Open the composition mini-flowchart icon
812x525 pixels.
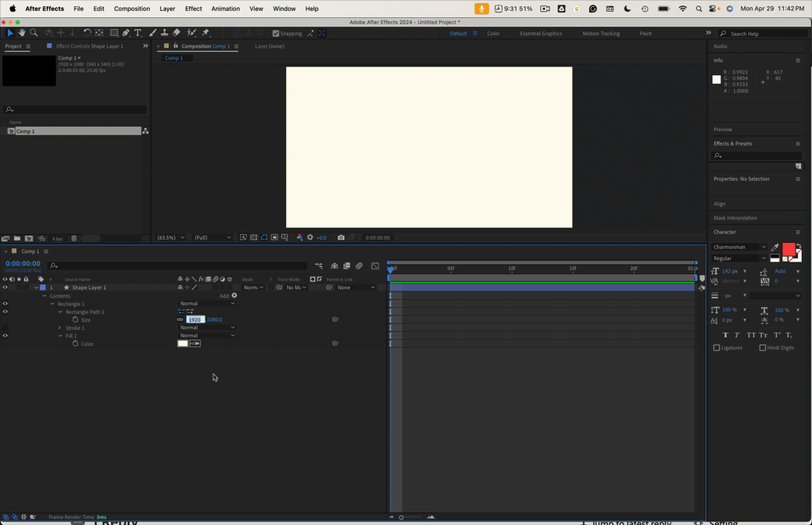tap(318, 266)
